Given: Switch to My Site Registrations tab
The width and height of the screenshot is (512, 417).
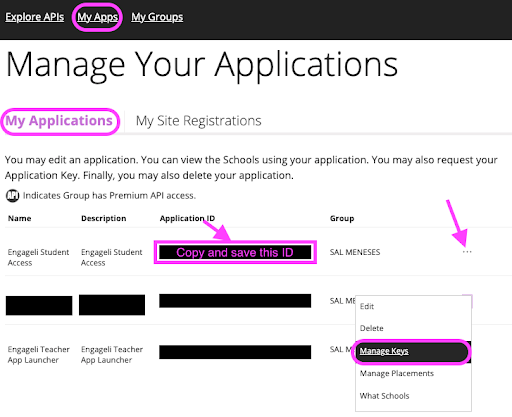Looking at the screenshot, I should click(198, 121).
